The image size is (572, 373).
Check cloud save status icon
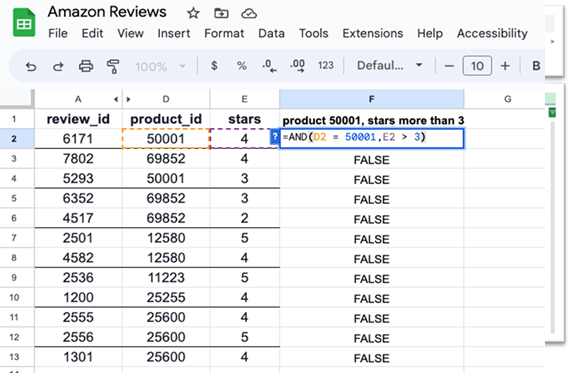tap(249, 14)
